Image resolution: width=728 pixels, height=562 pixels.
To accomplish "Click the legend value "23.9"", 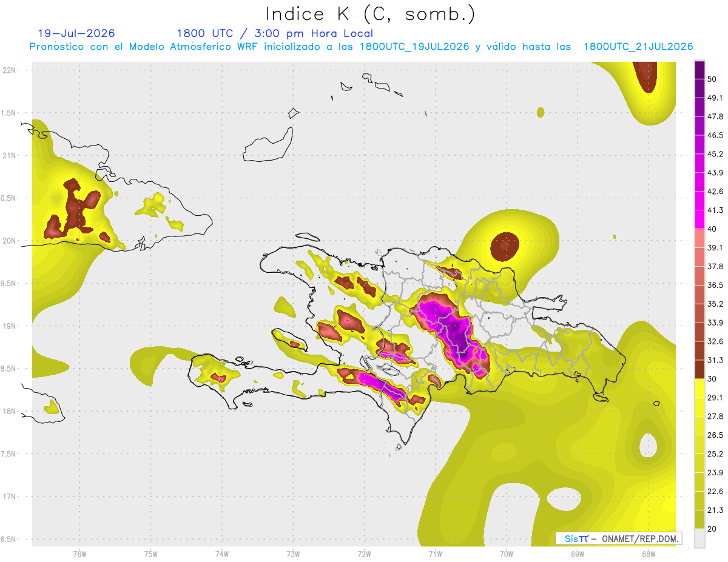I will (x=715, y=473).
